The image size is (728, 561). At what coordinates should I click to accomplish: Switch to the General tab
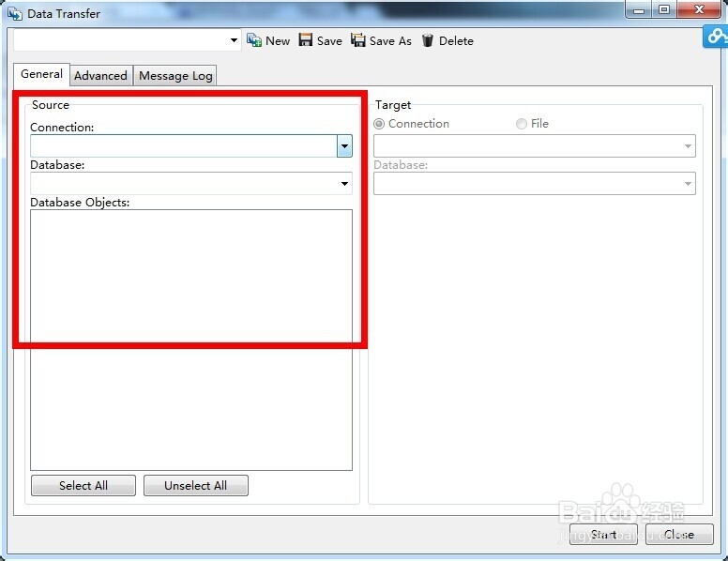41,74
